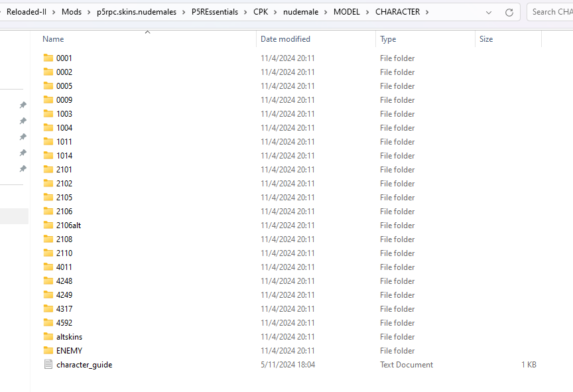
Task: Click the ENEMY folder icon
Action: (48, 350)
